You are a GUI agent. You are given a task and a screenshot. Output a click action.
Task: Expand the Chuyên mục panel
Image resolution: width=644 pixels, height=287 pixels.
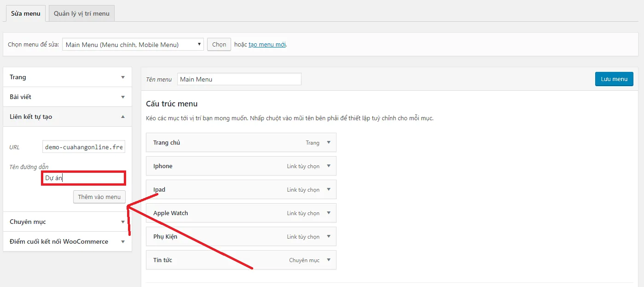pos(67,222)
